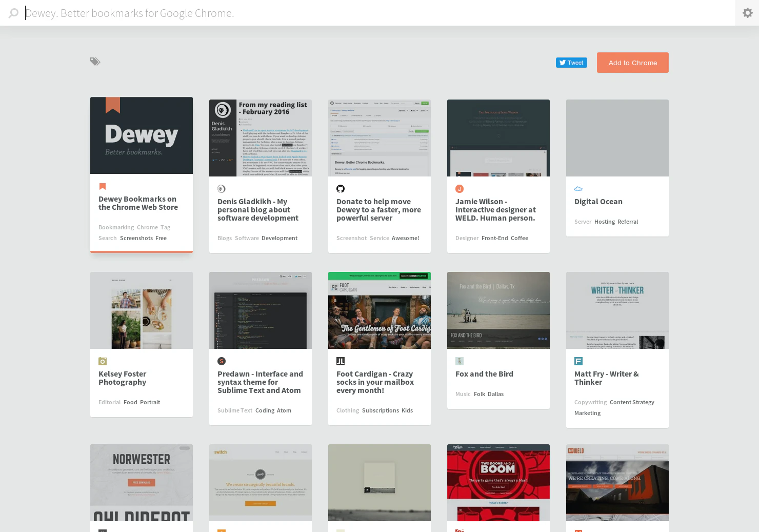The height and width of the screenshot is (532, 759).
Task: Click the Fox and the Bird favicon
Action: click(460, 361)
